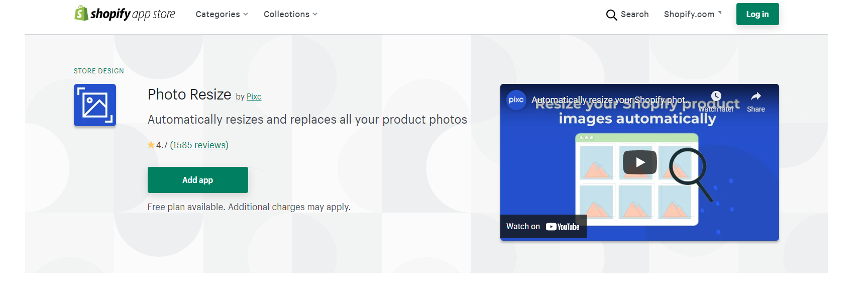Viewport: 868px width, 290px height.
Task: Visit the Pixc developer link
Action: coord(254,96)
